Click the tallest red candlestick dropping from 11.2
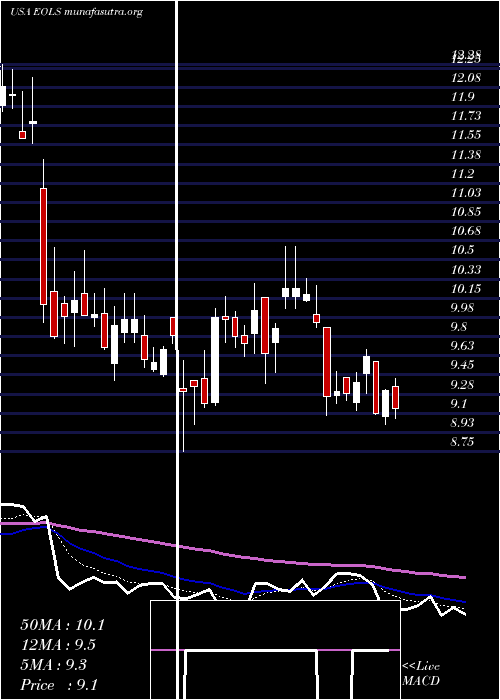Image resolution: width=500 pixels, height=700 pixels. (43, 246)
